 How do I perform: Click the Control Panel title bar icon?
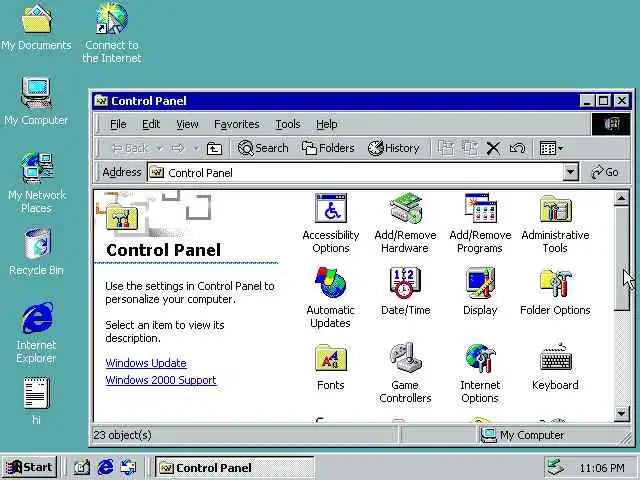(x=101, y=100)
